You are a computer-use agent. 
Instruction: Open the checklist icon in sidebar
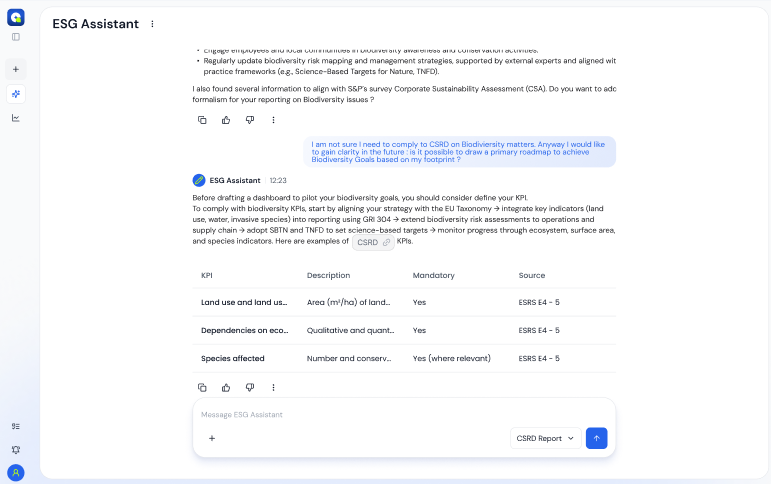tap(16, 426)
